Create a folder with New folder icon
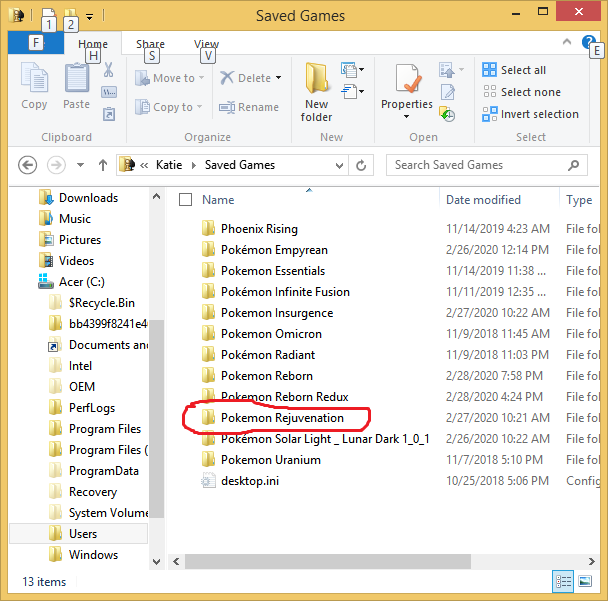The width and height of the screenshot is (608, 601). coord(316,78)
